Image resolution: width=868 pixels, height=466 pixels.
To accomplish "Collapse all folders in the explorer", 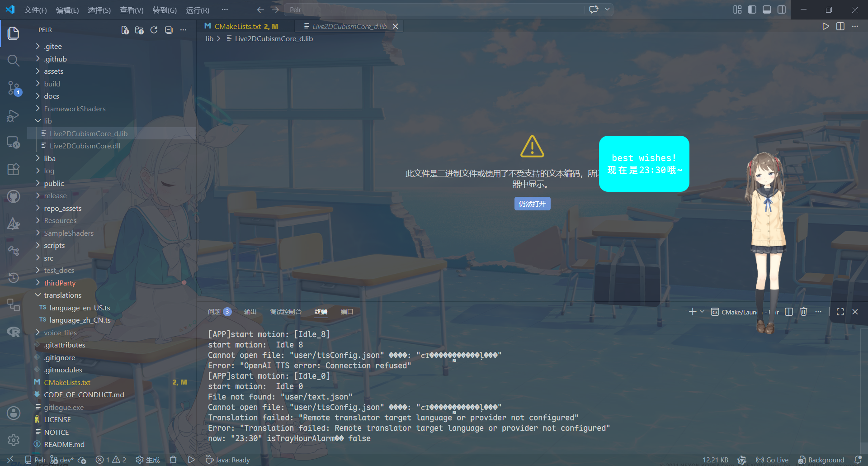I will tap(169, 30).
